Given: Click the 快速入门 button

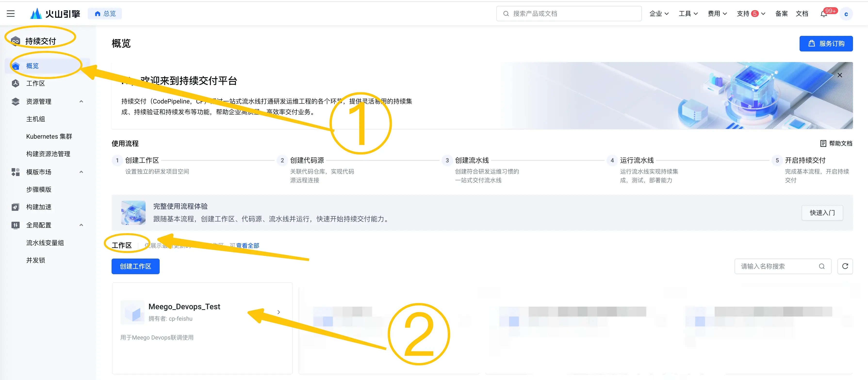Looking at the screenshot, I should 822,213.
